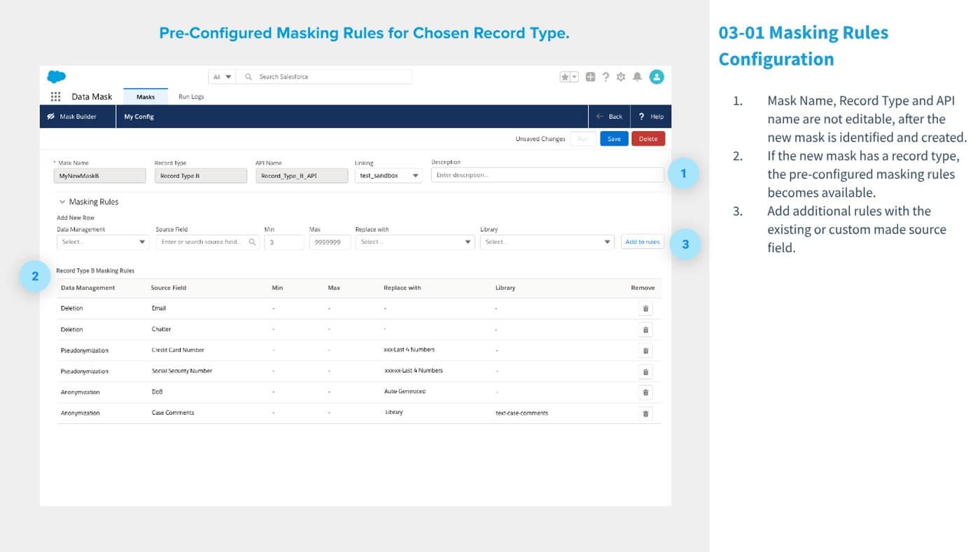Open Salesforce Help question mark in top bar
The height and width of the screenshot is (552, 980).
pos(605,77)
